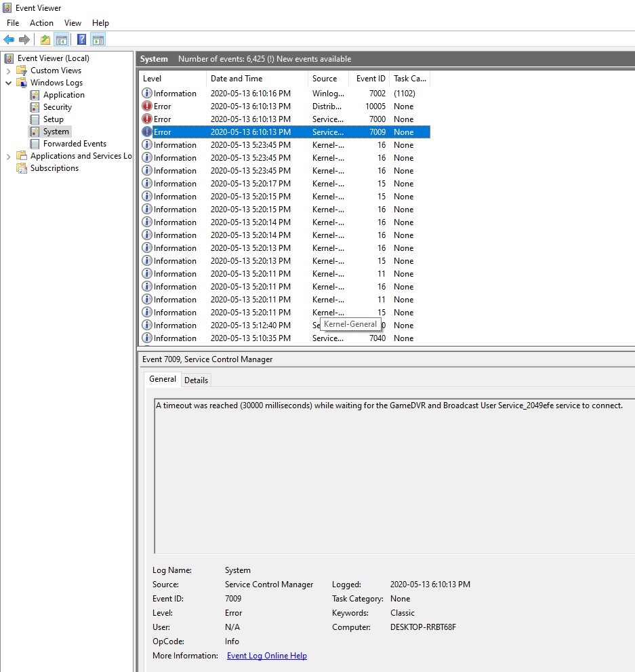
Task: Toggle the Show/Hide Action Pane icon
Action: point(98,40)
